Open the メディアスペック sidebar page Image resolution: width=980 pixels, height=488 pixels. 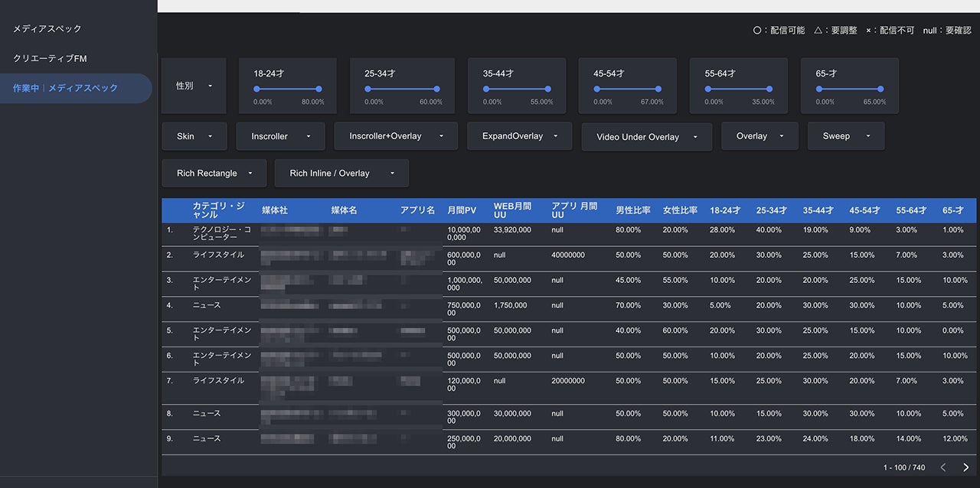(47, 29)
